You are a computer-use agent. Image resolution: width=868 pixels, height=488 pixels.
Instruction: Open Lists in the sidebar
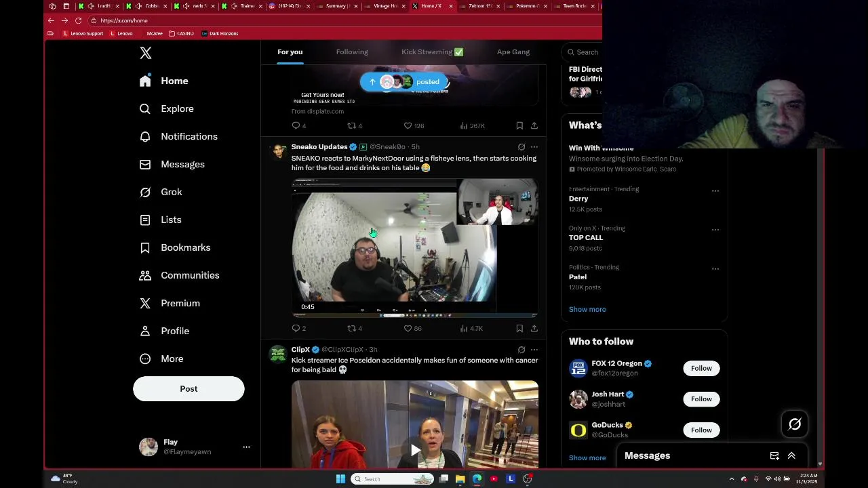click(160, 220)
